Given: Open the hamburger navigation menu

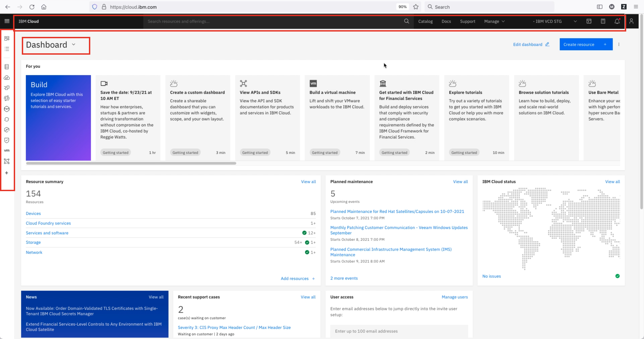Looking at the screenshot, I should tap(7, 21).
